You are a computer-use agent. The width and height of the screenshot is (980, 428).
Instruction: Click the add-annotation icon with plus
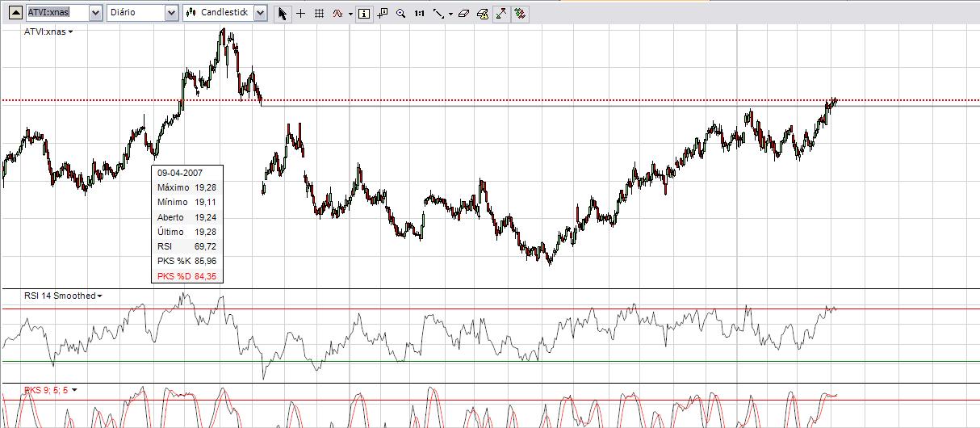(383, 14)
